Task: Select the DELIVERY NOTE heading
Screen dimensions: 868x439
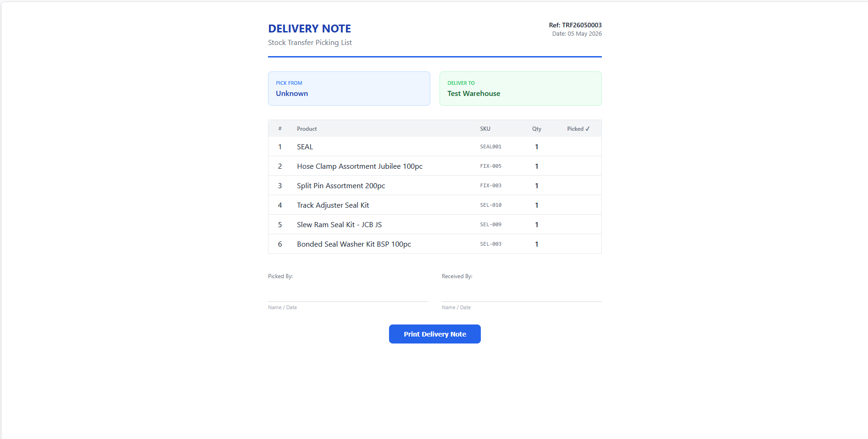Action: coord(309,29)
